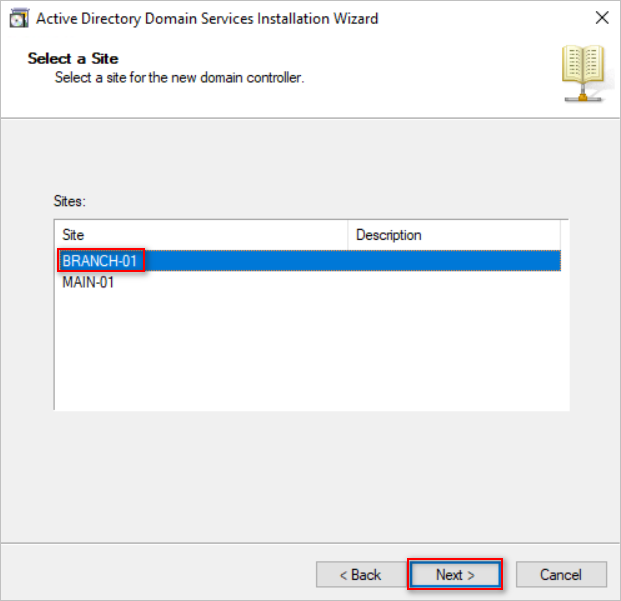
Task: Click the wizard icon in the title bar
Action: click(19, 19)
